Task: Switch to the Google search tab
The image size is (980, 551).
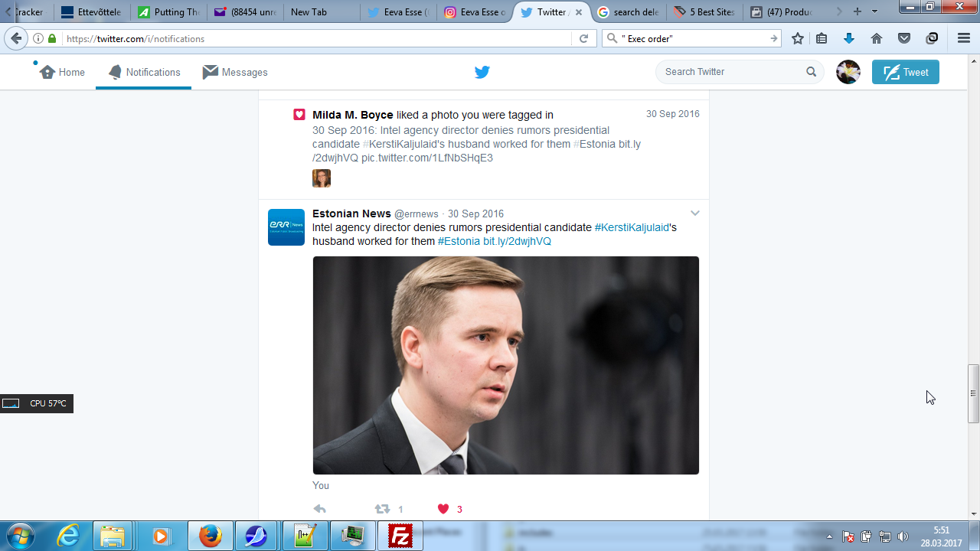Action: [x=629, y=12]
